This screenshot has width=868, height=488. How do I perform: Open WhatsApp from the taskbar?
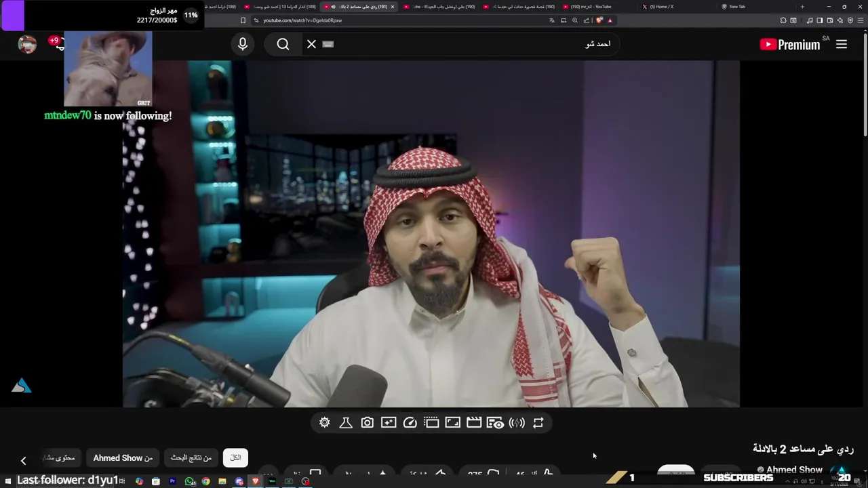point(189,481)
